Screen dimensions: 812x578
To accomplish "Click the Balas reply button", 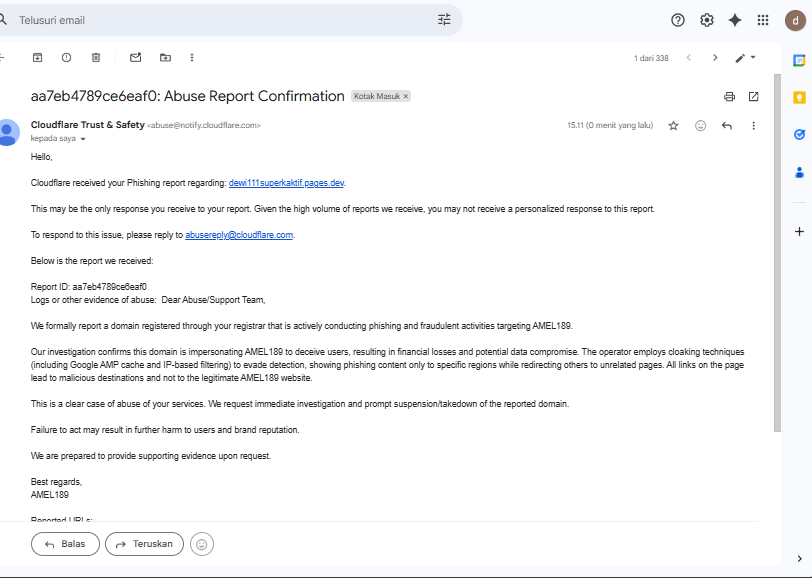I will [65, 544].
